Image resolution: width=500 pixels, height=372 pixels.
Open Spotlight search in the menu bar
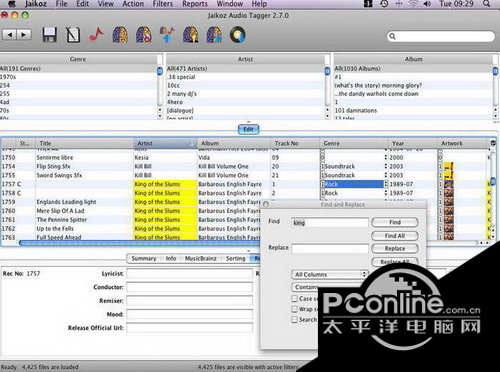click(x=487, y=4)
